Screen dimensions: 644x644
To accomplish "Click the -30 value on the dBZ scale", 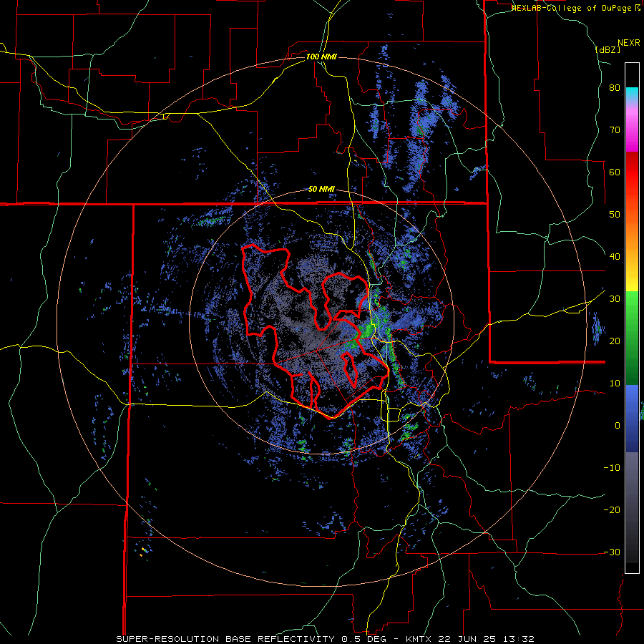I will pos(612,552).
